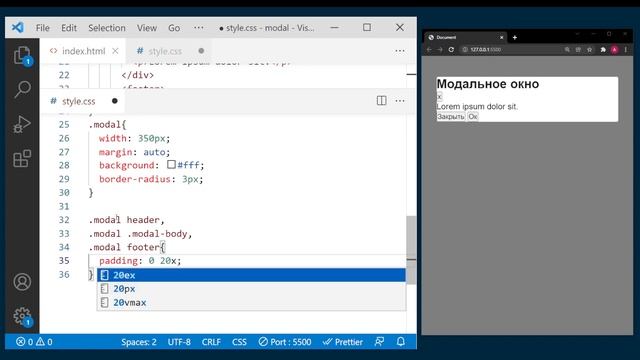Click the Lorem ipsum dolor sit text

click(x=477, y=107)
